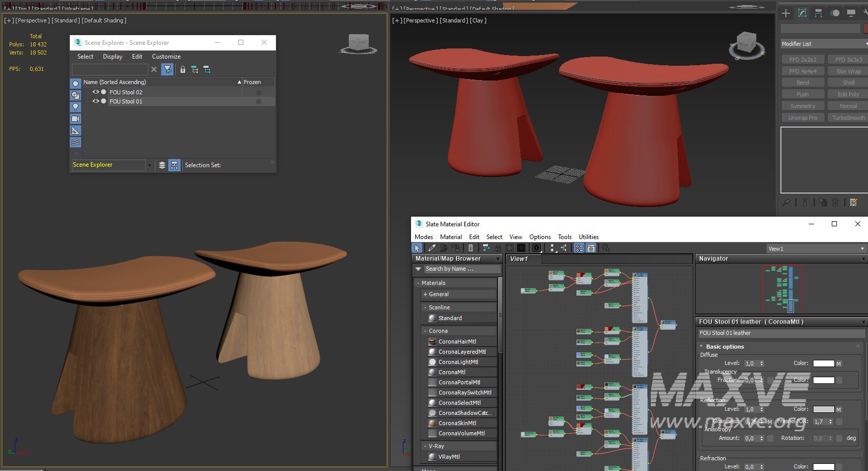Select the eyedropper pick material tool
The height and width of the screenshot is (471, 868).
(x=432, y=248)
